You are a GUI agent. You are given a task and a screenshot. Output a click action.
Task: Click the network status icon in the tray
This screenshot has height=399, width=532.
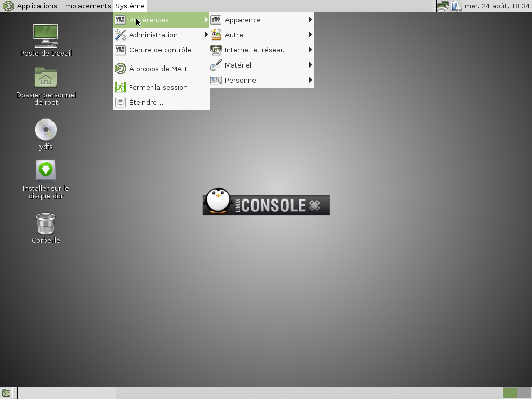[443, 6]
